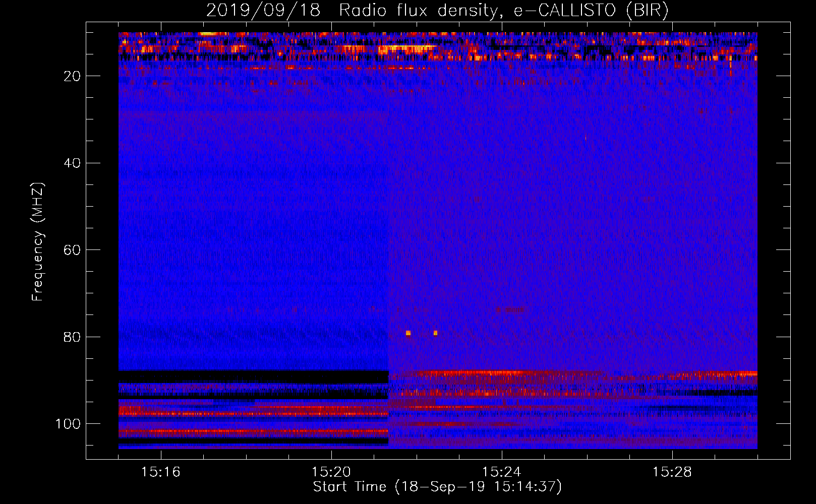Click the first orange spot near 80 MHz

click(x=408, y=333)
